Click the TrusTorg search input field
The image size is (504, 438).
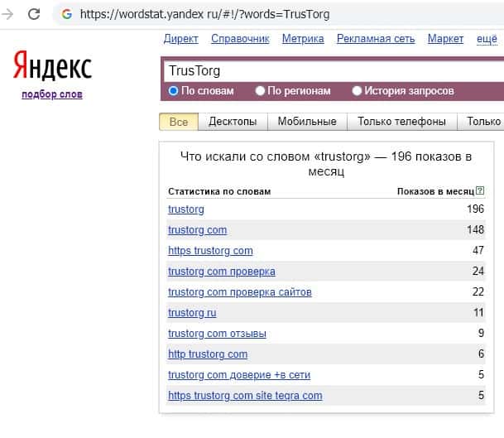pyautogui.click(x=331, y=71)
